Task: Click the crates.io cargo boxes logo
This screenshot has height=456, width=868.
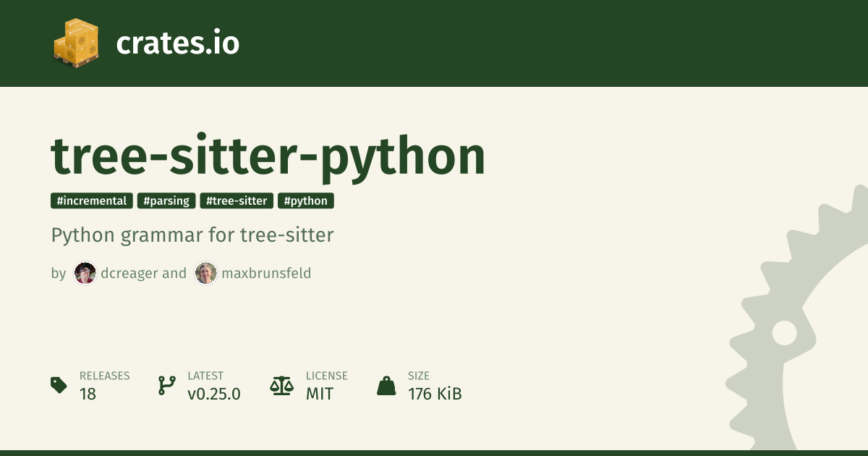Action: (x=75, y=43)
